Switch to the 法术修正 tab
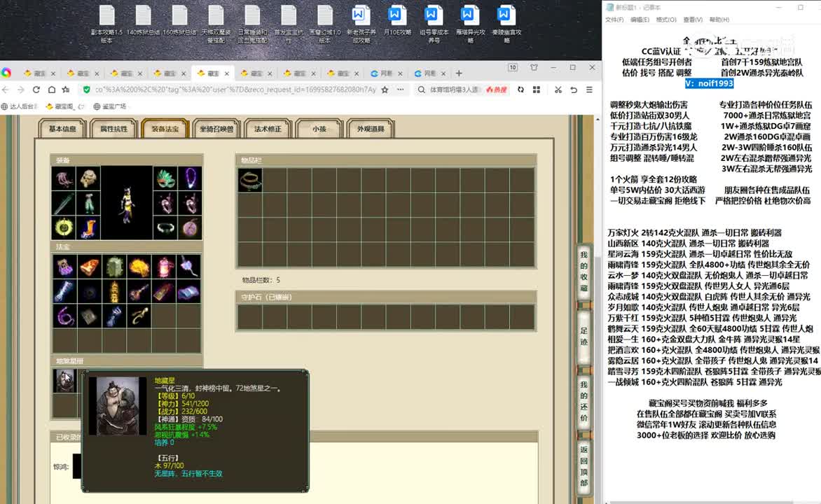This screenshot has height=504, width=821. tap(268, 129)
